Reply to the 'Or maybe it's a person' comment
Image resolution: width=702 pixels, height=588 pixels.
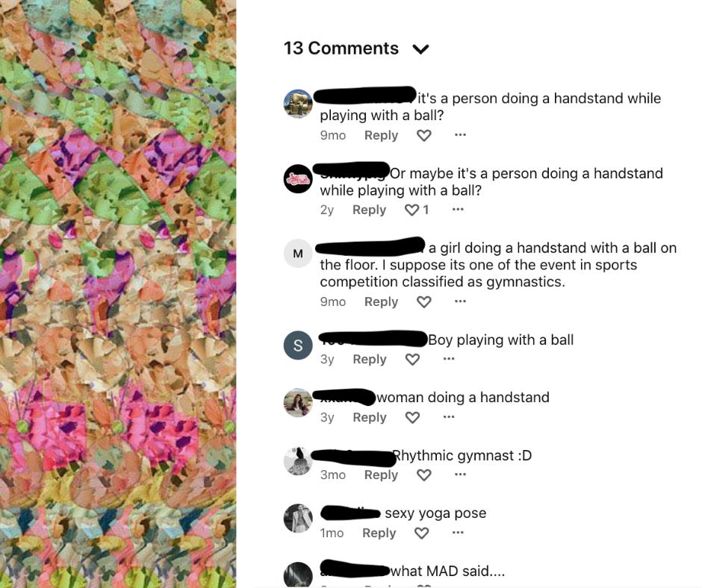[x=370, y=210]
